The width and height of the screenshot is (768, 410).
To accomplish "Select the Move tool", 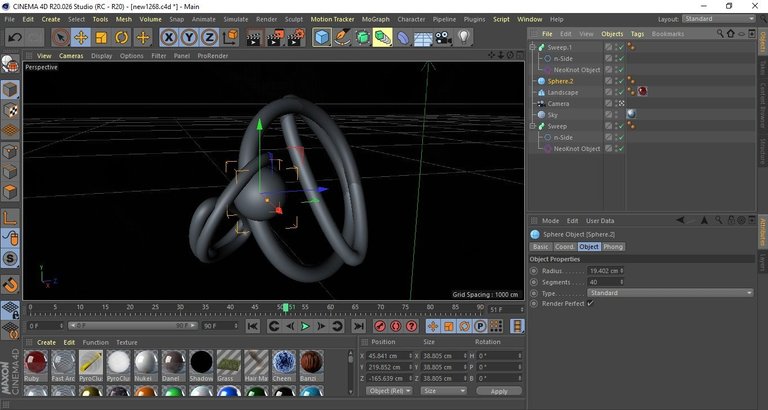I will (81, 38).
